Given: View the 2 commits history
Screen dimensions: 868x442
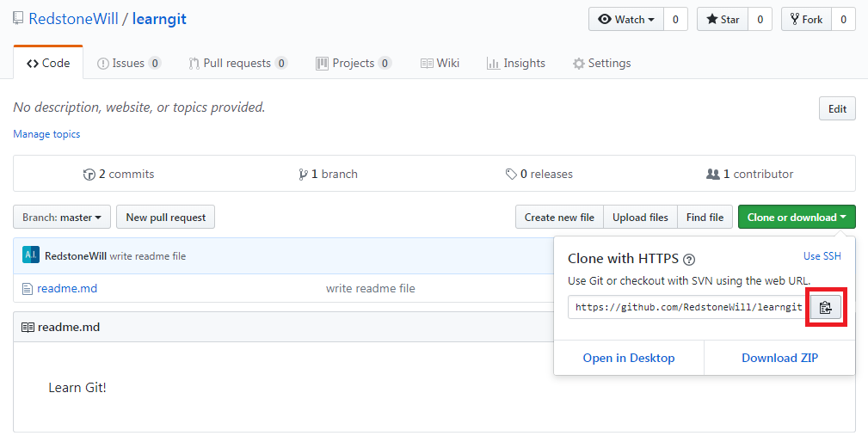Looking at the screenshot, I should [119, 175].
